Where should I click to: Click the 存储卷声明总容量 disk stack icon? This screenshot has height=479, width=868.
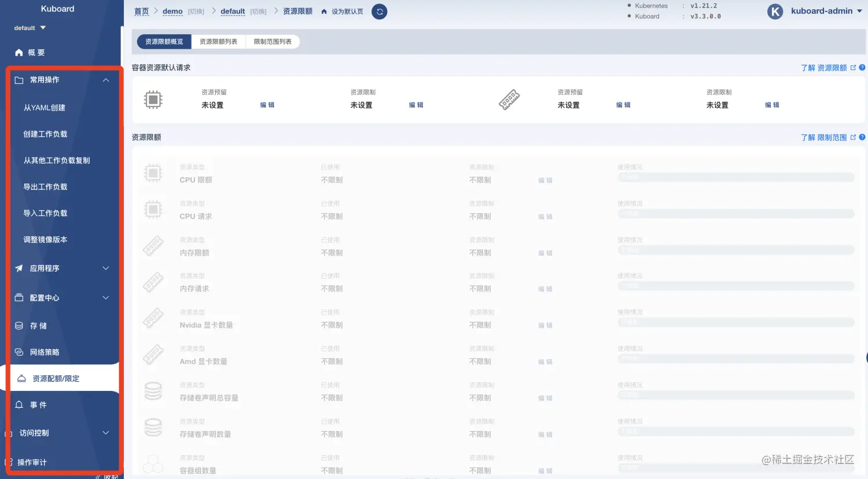pos(153,391)
